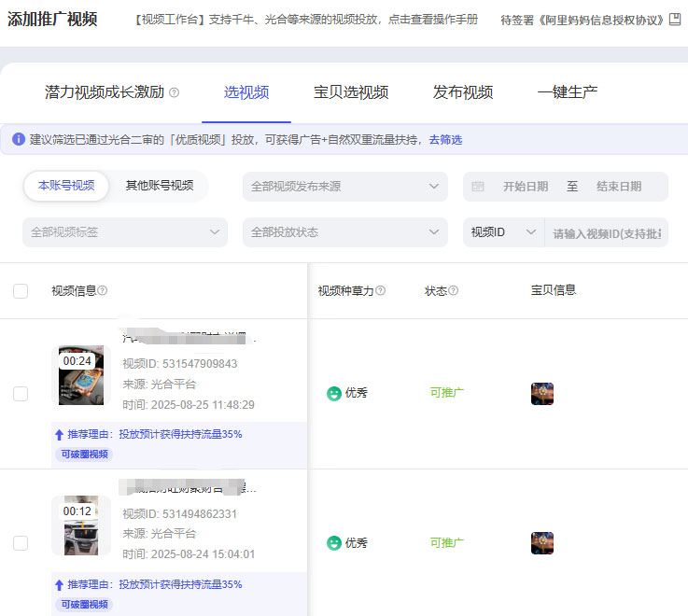Click 开始日期 start date field

[x=526, y=187]
